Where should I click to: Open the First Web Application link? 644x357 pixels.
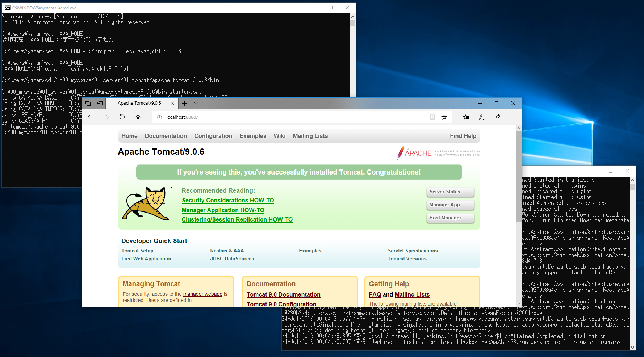146,259
